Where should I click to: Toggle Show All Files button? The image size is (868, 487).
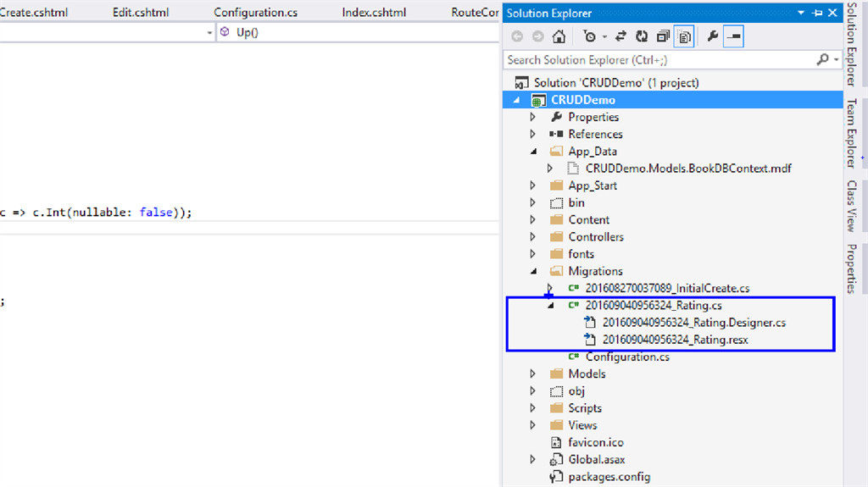684,36
